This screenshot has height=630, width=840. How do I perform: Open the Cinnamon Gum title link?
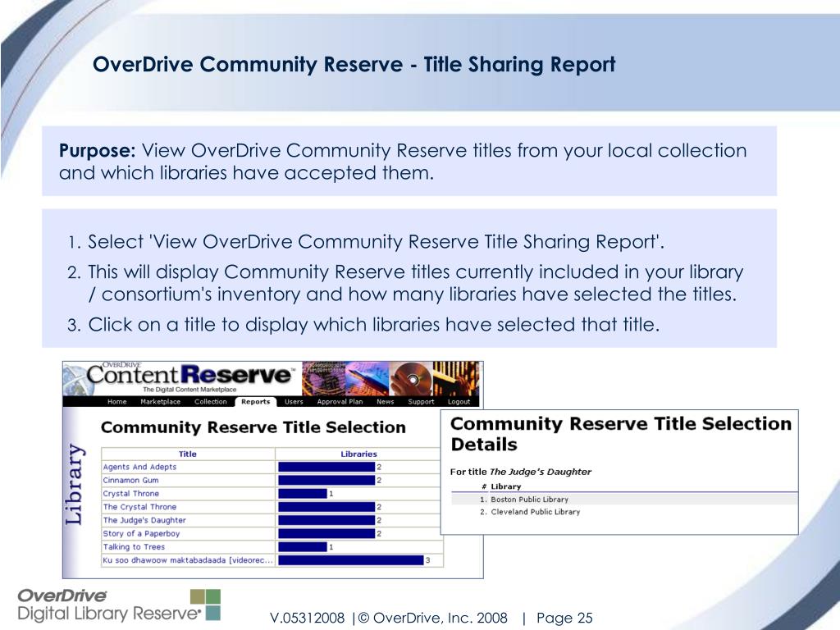pyautogui.click(x=130, y=481)
